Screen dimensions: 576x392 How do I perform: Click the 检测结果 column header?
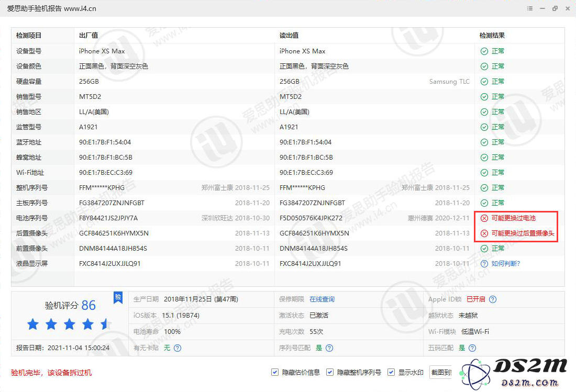[x=492, y=36]
